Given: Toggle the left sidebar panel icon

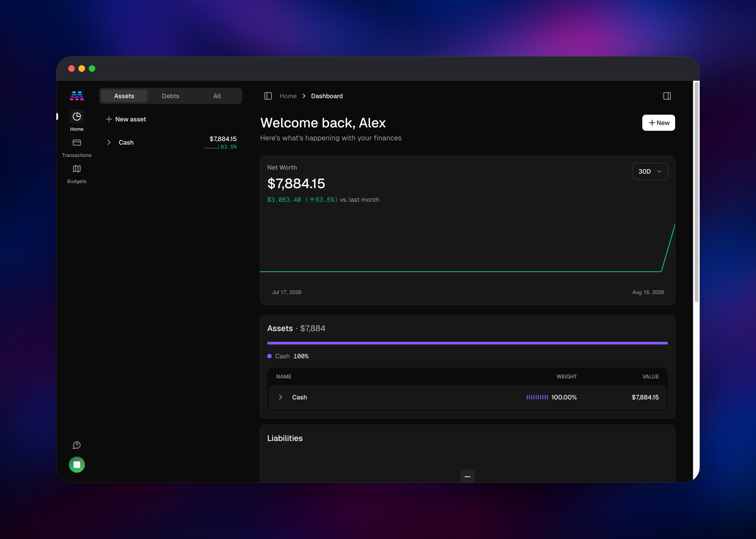Looking at the screenshot, I should tap(268, 96).
